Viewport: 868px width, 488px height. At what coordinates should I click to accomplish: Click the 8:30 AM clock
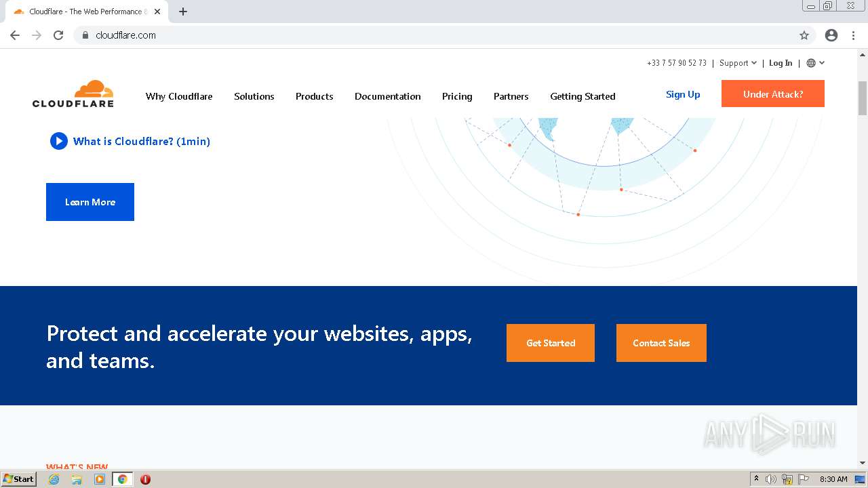click(833, 479)
